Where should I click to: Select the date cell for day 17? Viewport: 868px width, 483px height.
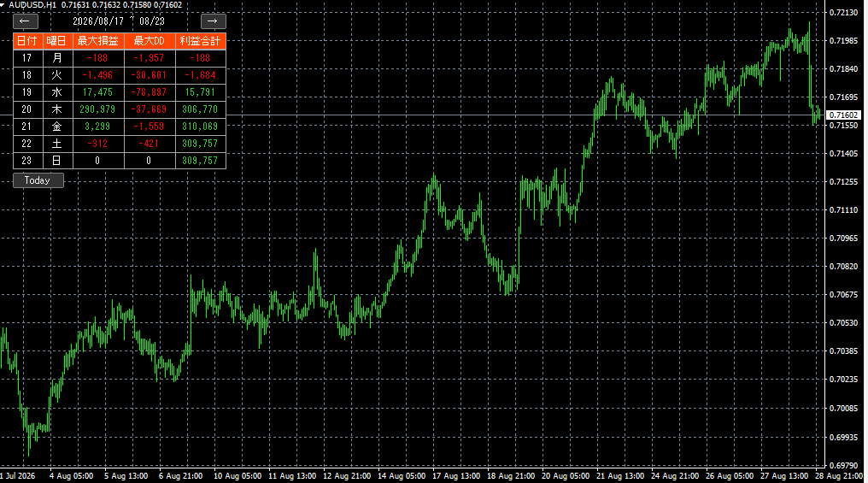click(27, 58)
